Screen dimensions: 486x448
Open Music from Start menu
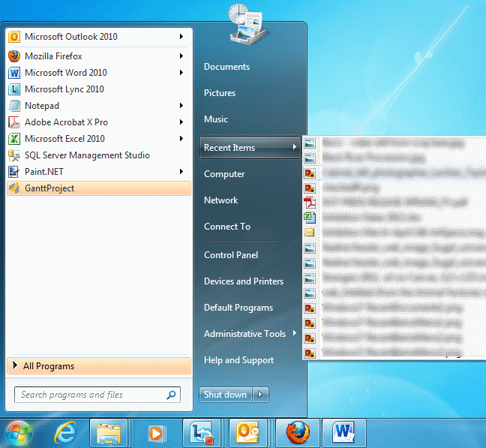pos(216,119)
